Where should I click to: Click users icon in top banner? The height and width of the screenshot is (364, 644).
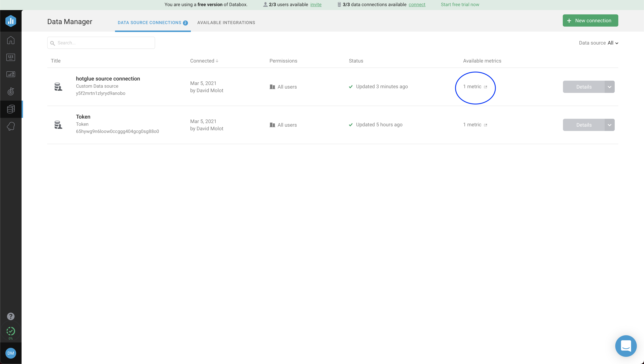265,4
